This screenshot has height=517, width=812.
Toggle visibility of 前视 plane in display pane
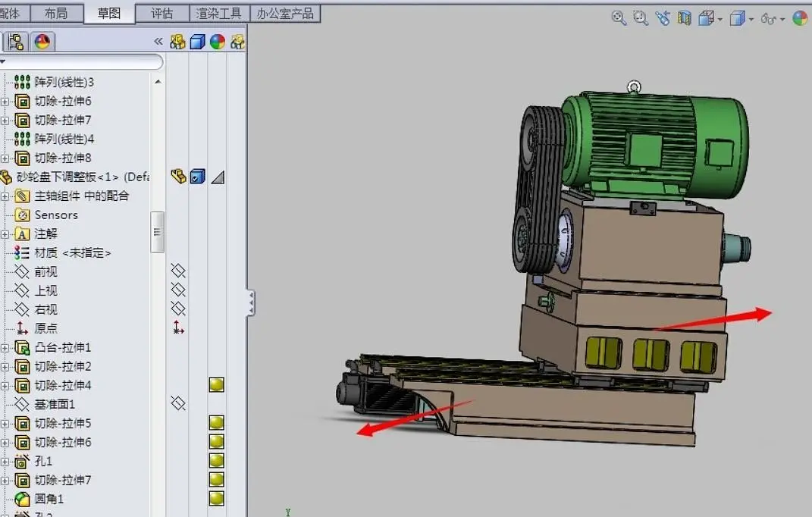(x=178, y=271)
